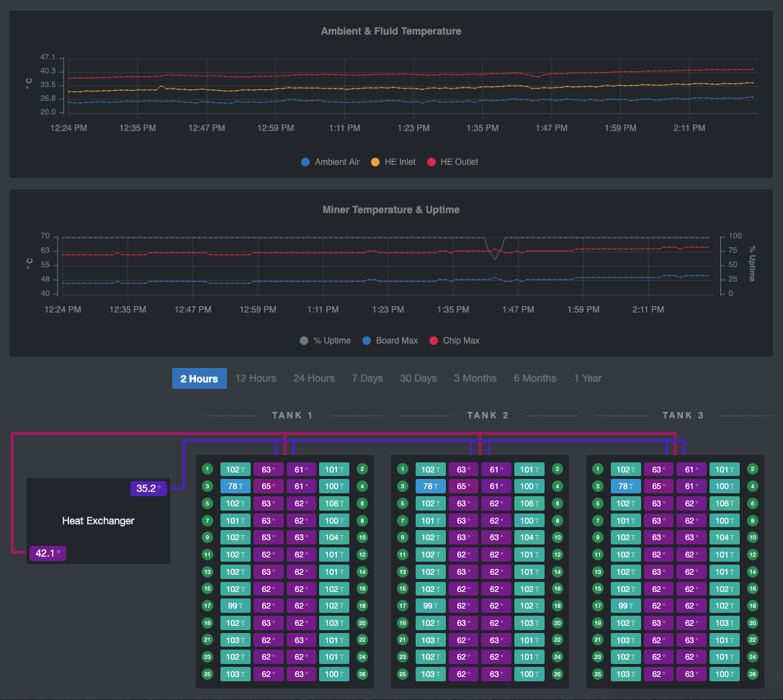Click the 35.2° inlet badge on Heat Exchanger
Viewport: 783px width, 700px height.
(148, 488)
